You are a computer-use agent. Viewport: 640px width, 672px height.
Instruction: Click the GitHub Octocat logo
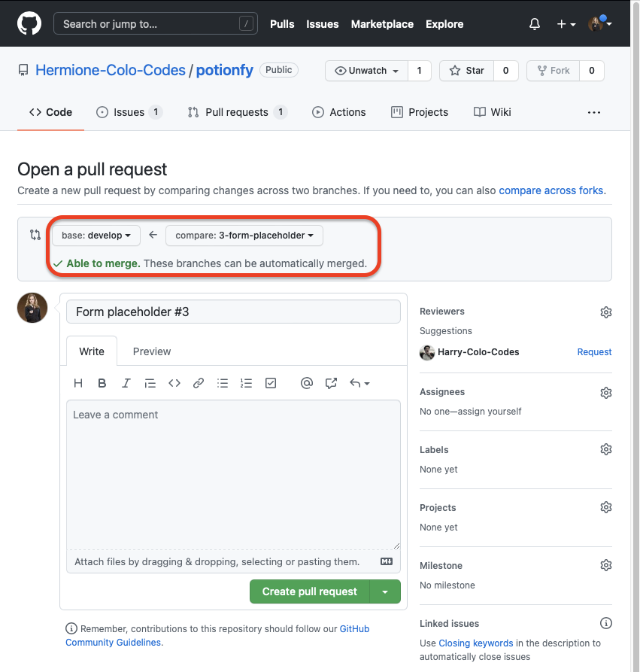pos(29,23)
